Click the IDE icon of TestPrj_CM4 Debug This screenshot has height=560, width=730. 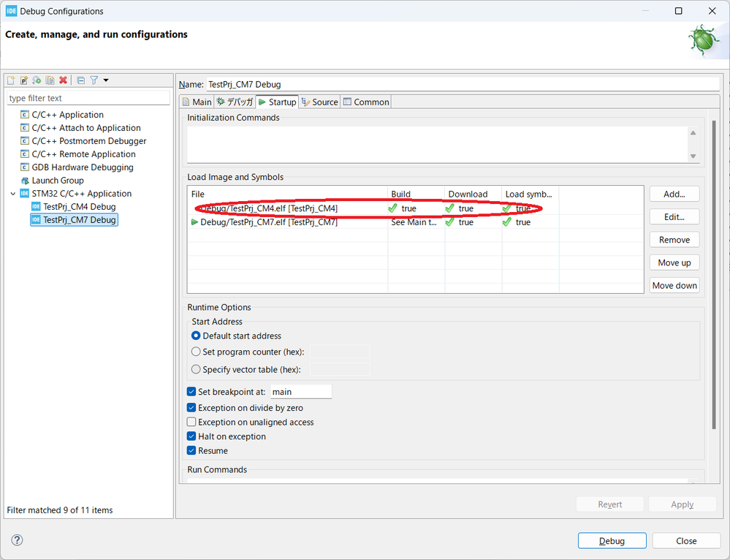pyautogui.click(x=36, y=206)
